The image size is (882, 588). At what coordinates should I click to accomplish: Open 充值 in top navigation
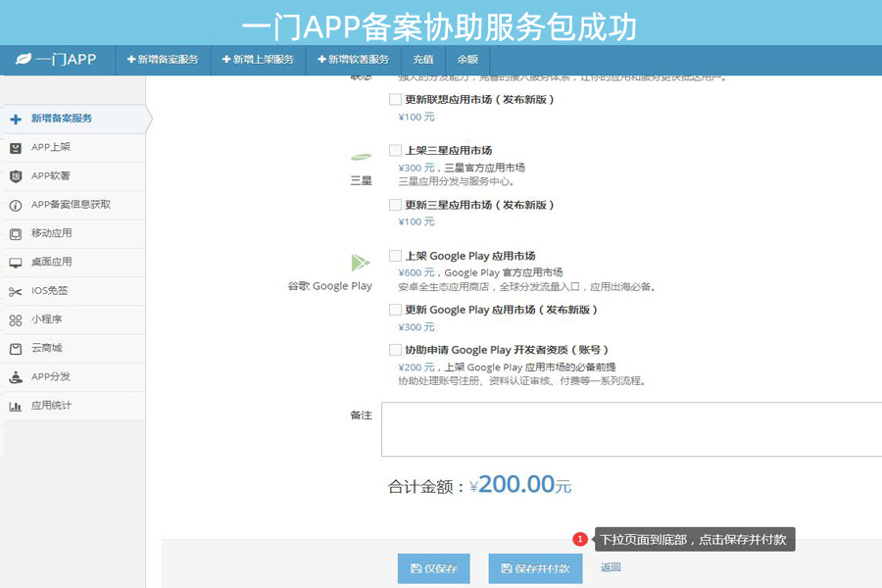point(423,59)
